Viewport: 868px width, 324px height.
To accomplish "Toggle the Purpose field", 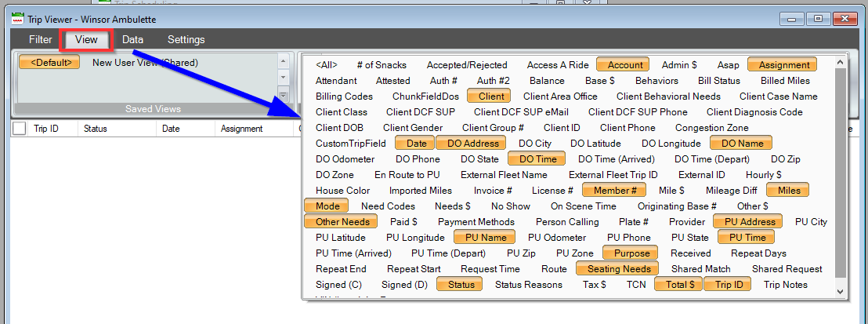I will point(631,253).
